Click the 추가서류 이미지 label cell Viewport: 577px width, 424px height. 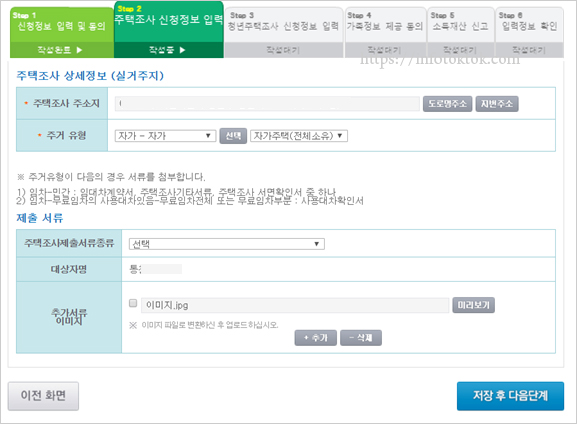point(69,317)
